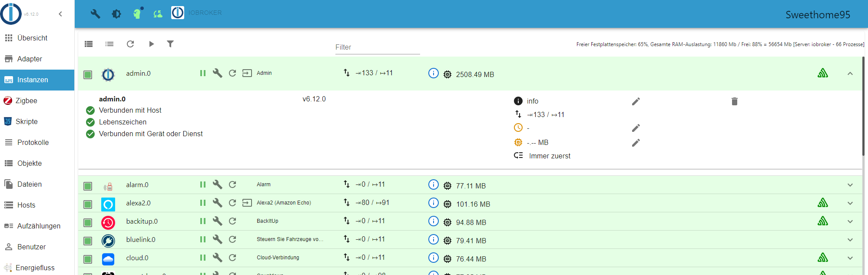This screenshot has width=868, height=275.
Task: Expand the bluelink.0 row
Action: click(x=850, y=240)
